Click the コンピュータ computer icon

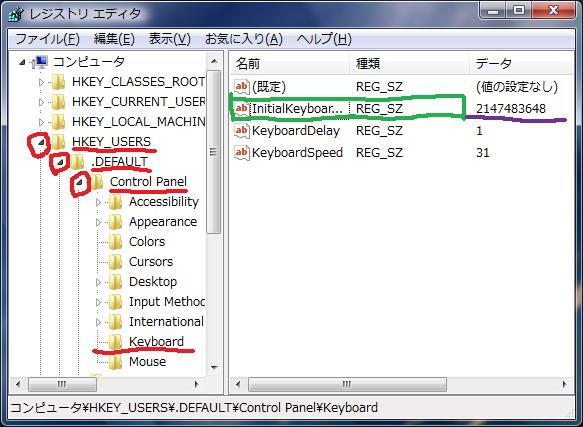[x=40, y=62]
